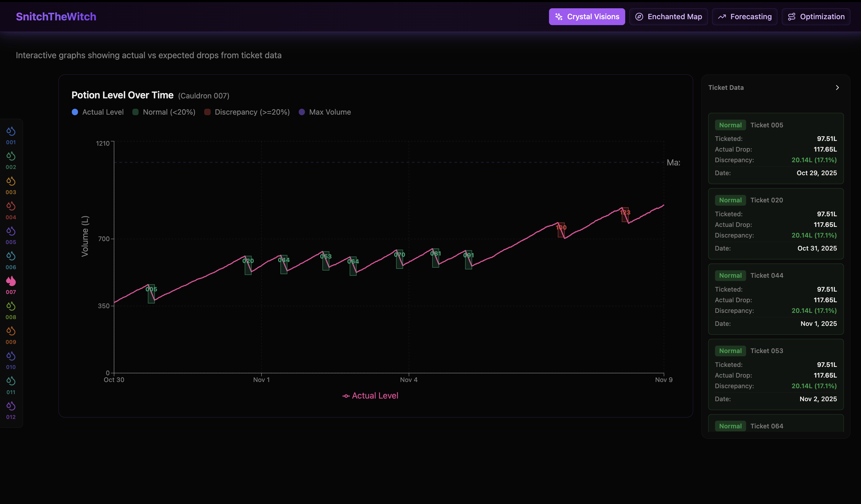
Task: Click ticket marker 100 on chart
Action: point(561,230)
